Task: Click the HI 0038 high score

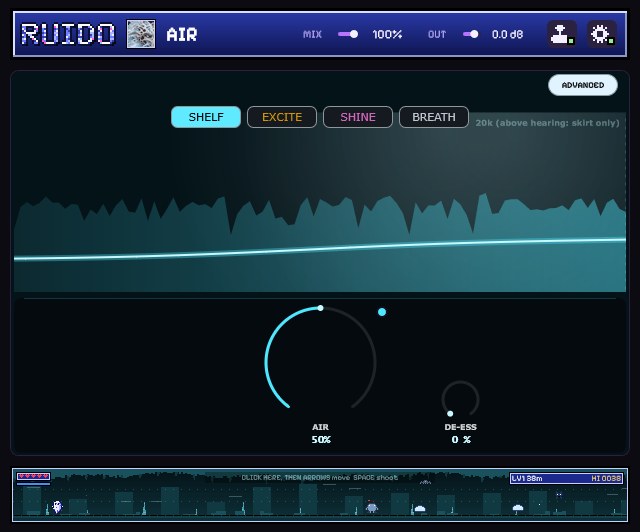Action: coord(606,479)
